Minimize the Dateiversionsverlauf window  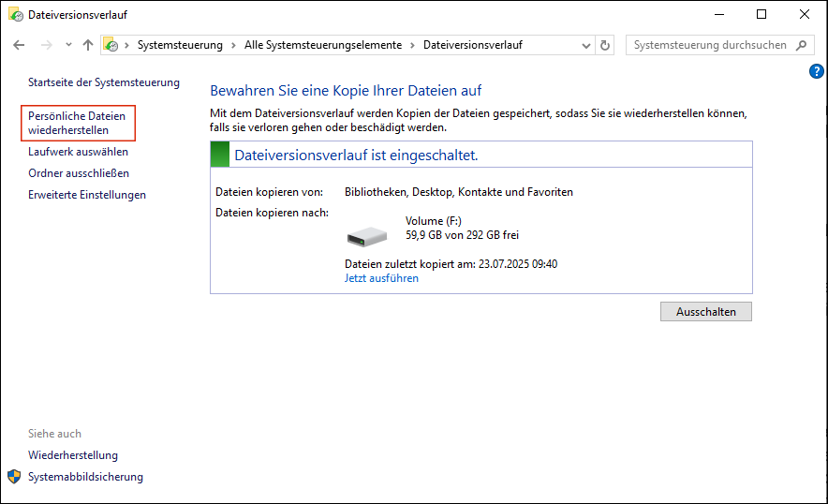click(x=719, y=14)
